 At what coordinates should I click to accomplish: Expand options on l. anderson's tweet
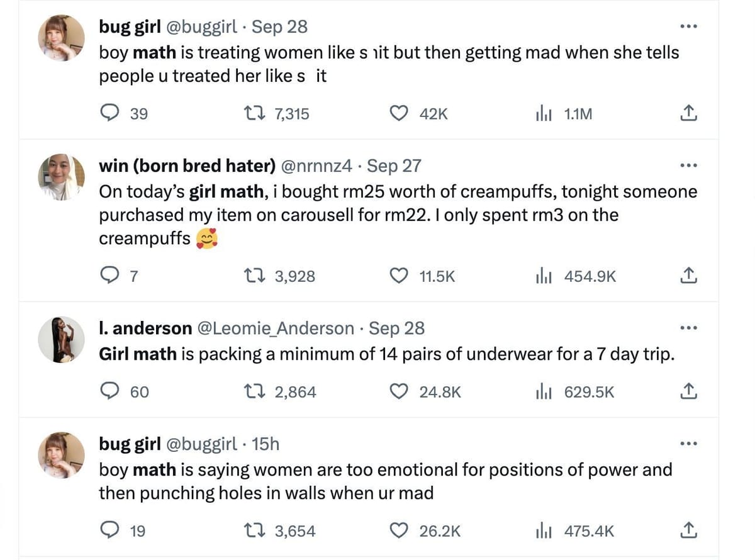pyautogui.click(x=688, y=327)
